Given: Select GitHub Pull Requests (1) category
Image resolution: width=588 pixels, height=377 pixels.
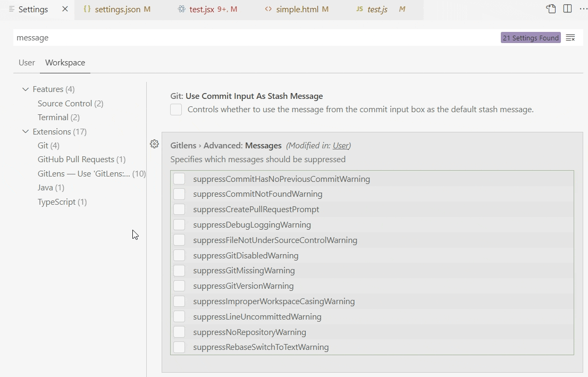Looking at the screenshot, I should coord(81,160).
